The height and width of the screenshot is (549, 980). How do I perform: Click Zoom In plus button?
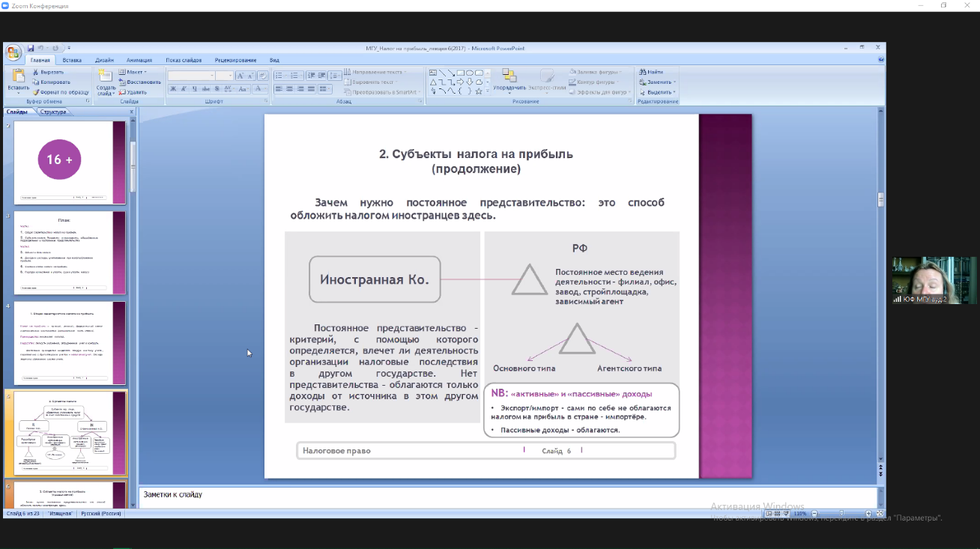tap(868, 514)
